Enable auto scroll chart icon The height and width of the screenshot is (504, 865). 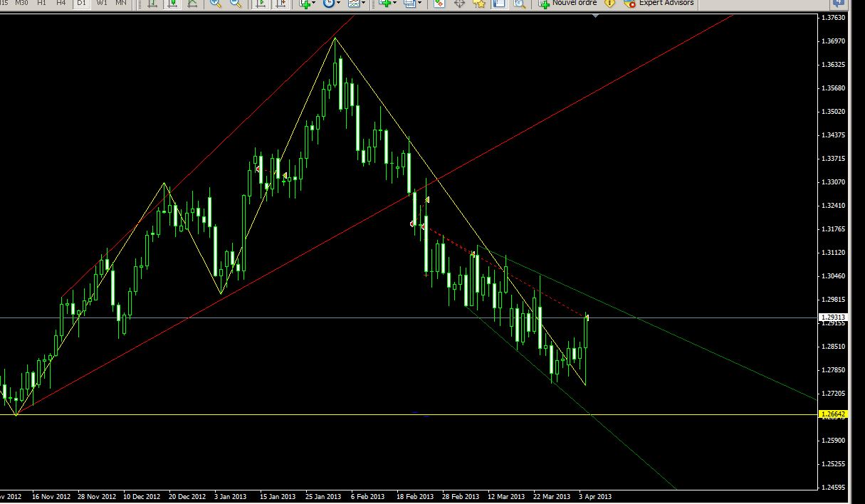point(261,4)
